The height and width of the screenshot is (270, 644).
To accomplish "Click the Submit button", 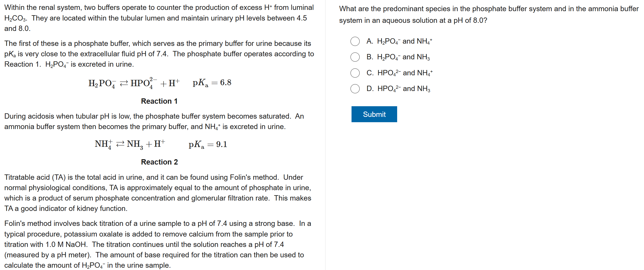I will tap(374, 114).
